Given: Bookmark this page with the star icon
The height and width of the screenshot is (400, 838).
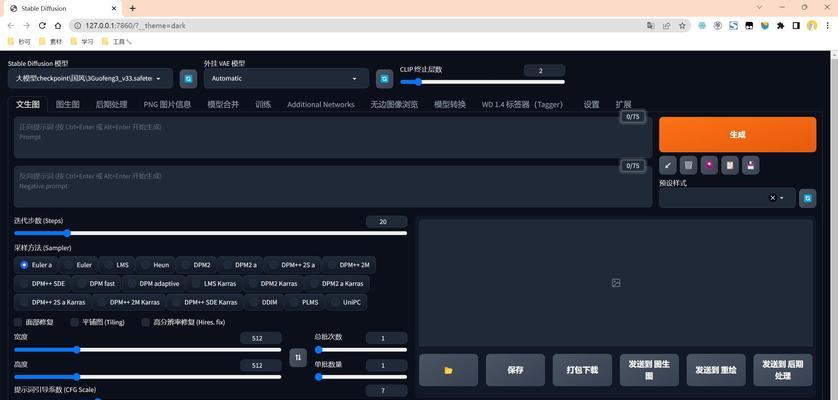Looking at the screenshot, I should point(682,25).
